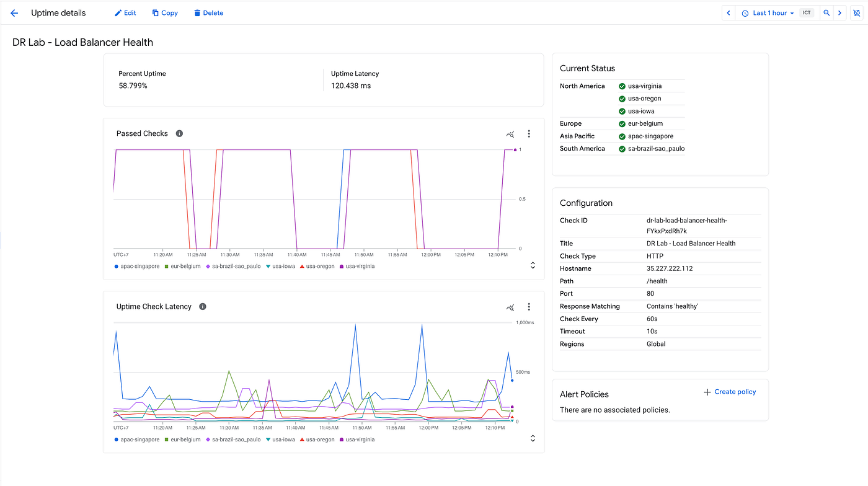The image size is (868, 486).
Task: Click the green check beside sa-brazil-sao_paulo status
Action: [x=622, y=148]
